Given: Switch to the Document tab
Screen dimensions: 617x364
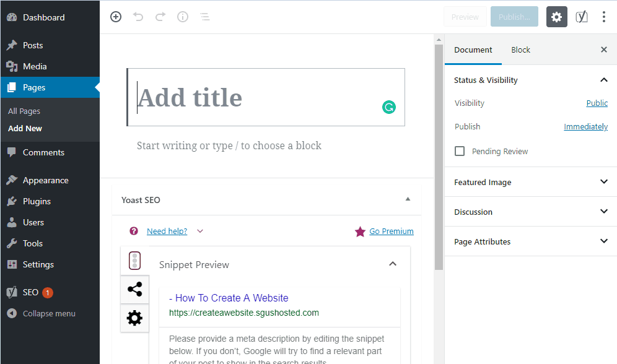Looking at the screenshot, I should [x=473, y=50].
